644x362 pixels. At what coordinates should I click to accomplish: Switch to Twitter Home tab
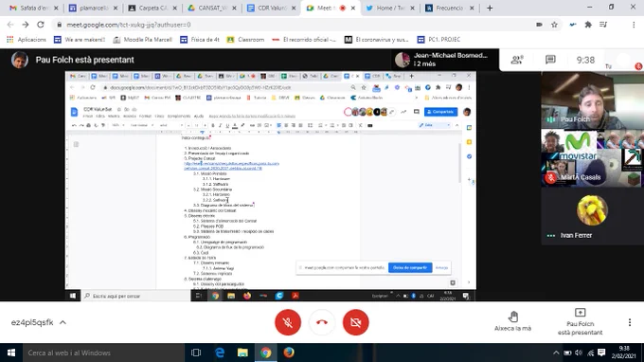[390, 8]
